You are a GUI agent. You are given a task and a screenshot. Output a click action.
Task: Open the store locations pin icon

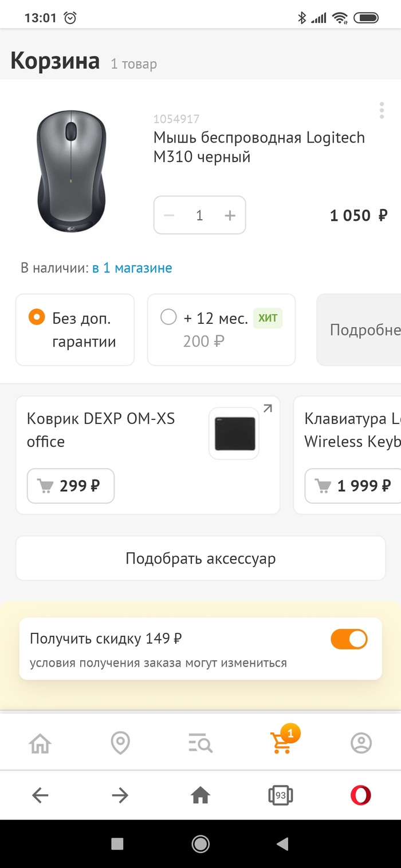[x=120, y=743]
